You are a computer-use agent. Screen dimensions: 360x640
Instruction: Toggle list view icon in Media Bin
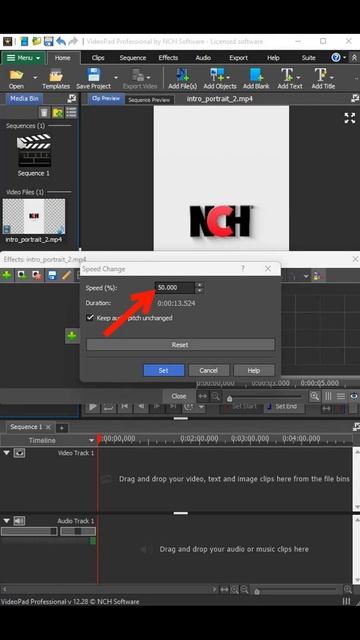coord(71,113)
